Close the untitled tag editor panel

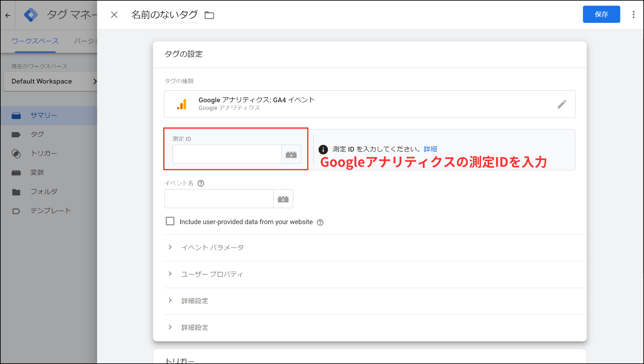click(x=114, y=15)
